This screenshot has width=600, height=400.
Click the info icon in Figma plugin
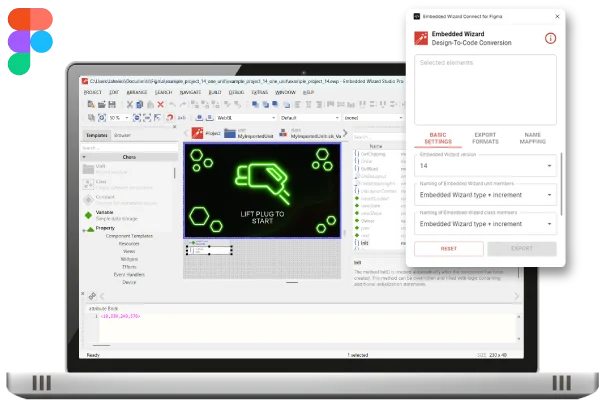(x=550, y=38)
